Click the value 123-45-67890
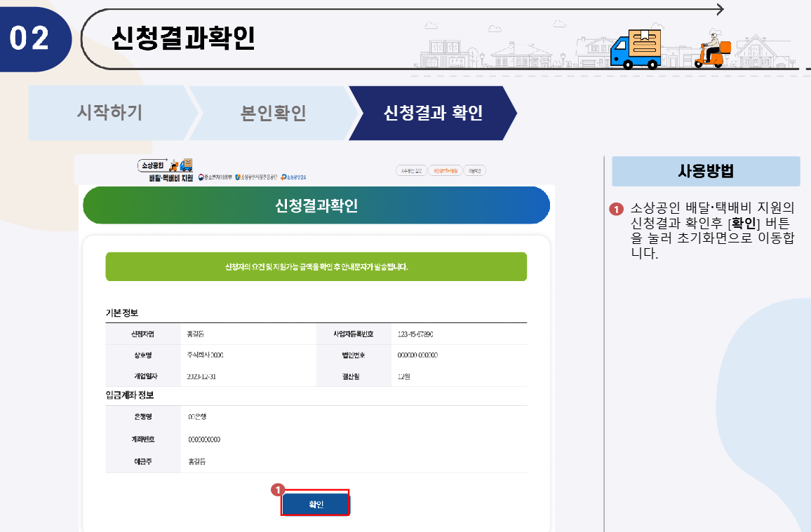Screen dimensions: 811x532 click(x=415, y=334)
